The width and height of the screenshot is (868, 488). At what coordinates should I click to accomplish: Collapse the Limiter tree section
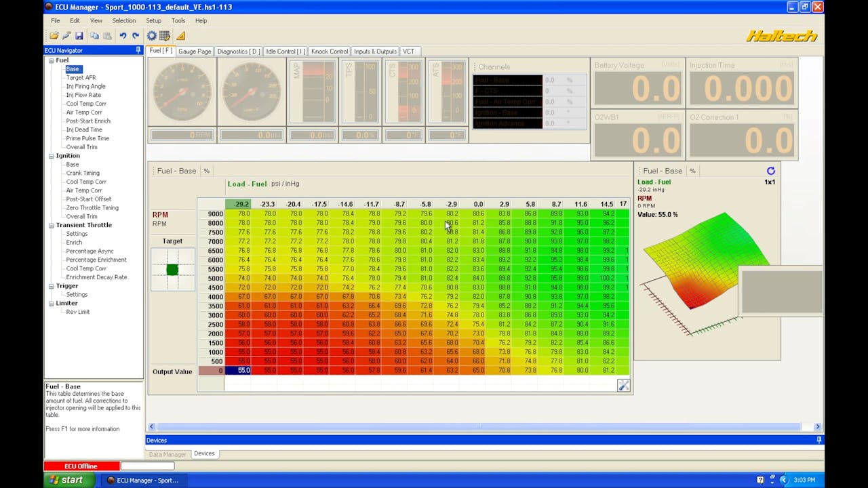coord(51,303)
